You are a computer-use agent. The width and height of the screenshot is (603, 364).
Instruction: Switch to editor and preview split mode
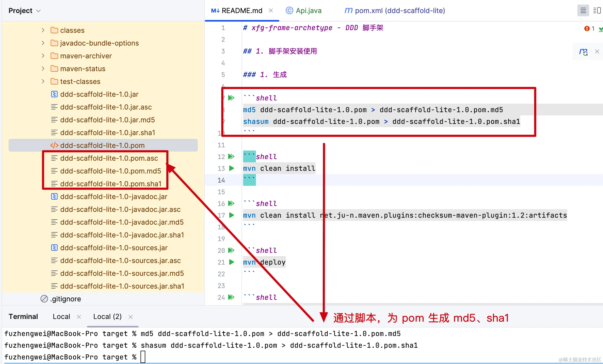(597, 11)
